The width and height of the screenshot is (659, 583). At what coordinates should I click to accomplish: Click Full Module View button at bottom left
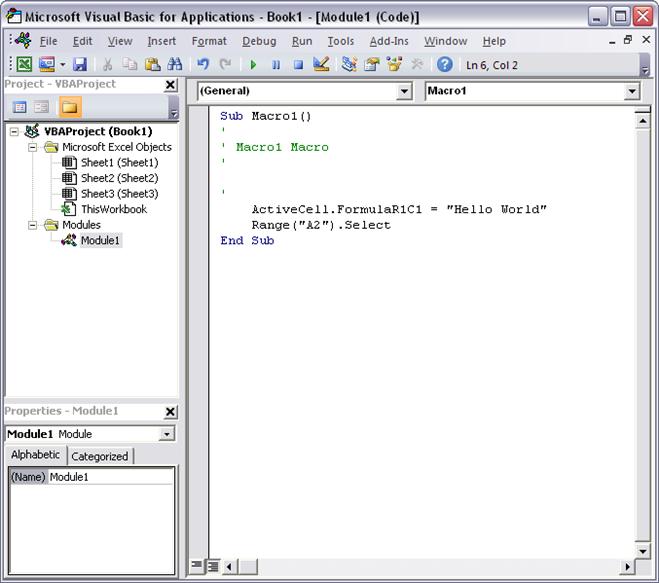(x=213, y=566)
